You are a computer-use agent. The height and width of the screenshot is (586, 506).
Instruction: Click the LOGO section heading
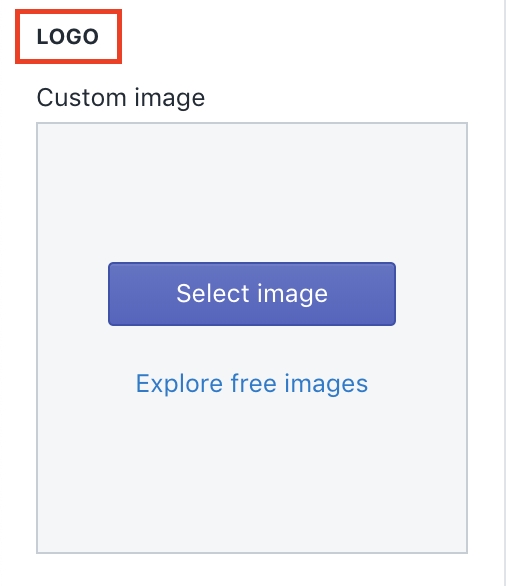coord(68,37)
